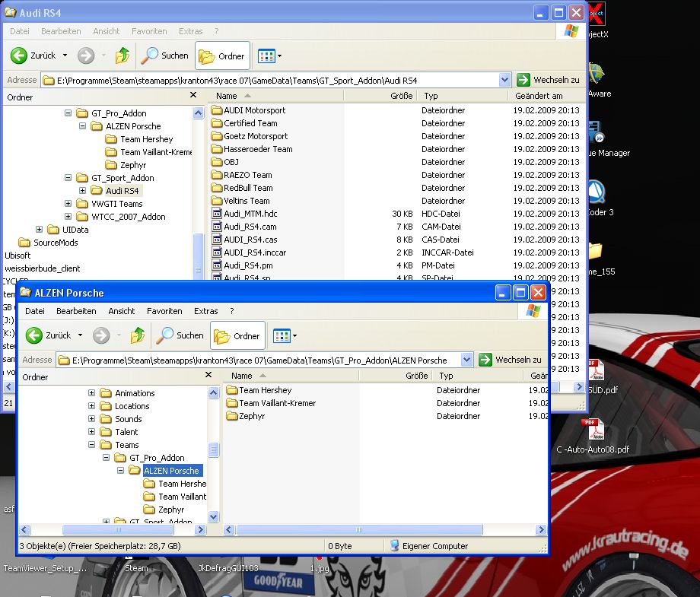Open Audi_MTM.hdc file
The image size is (700, 597).
coord(250,214)
